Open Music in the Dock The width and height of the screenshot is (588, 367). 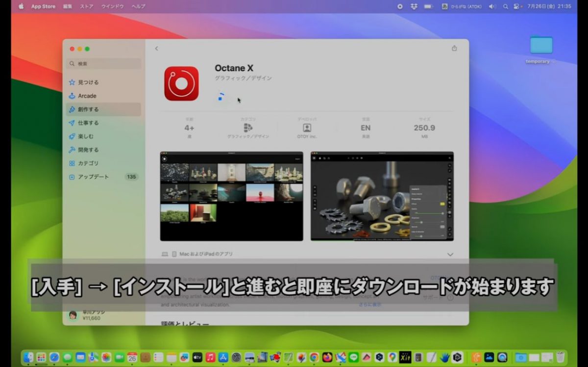tap(210, 357)
